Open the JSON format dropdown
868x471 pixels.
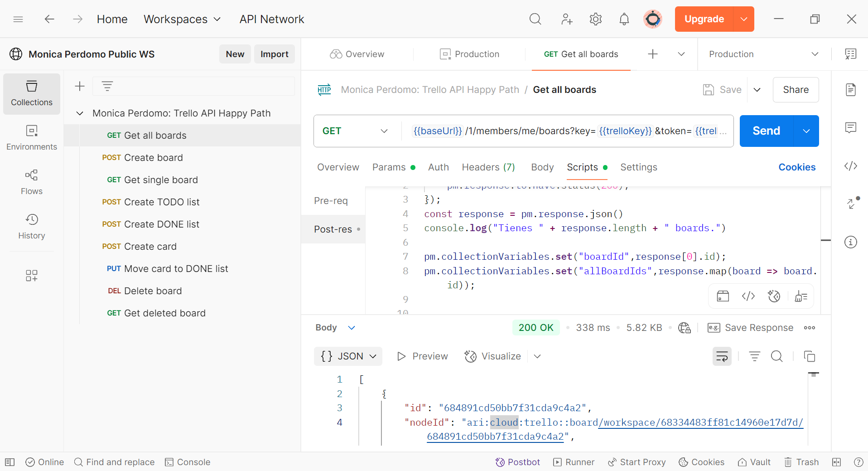[348, 356]
